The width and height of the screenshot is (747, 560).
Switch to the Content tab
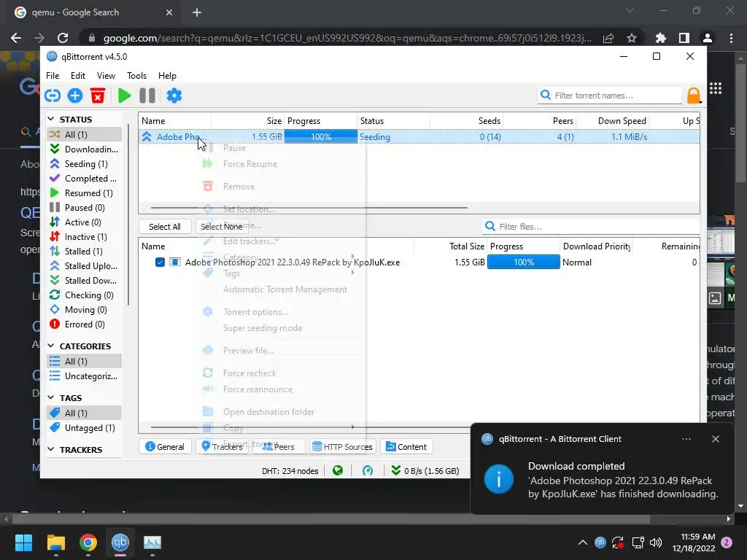pos(406,447)
